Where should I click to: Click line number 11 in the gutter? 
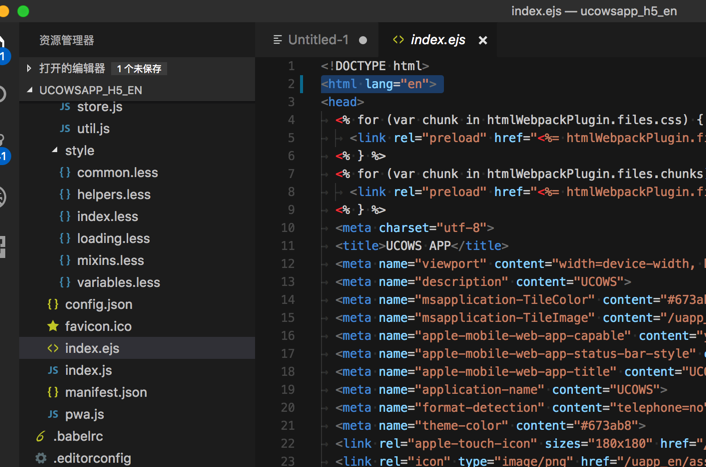pyautogui.click(x=287, y=245)
